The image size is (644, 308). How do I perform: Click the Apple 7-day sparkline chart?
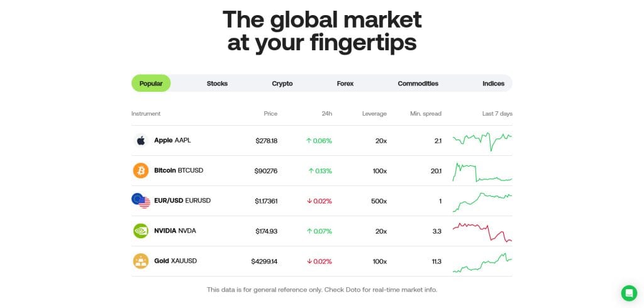pos(482,140)
